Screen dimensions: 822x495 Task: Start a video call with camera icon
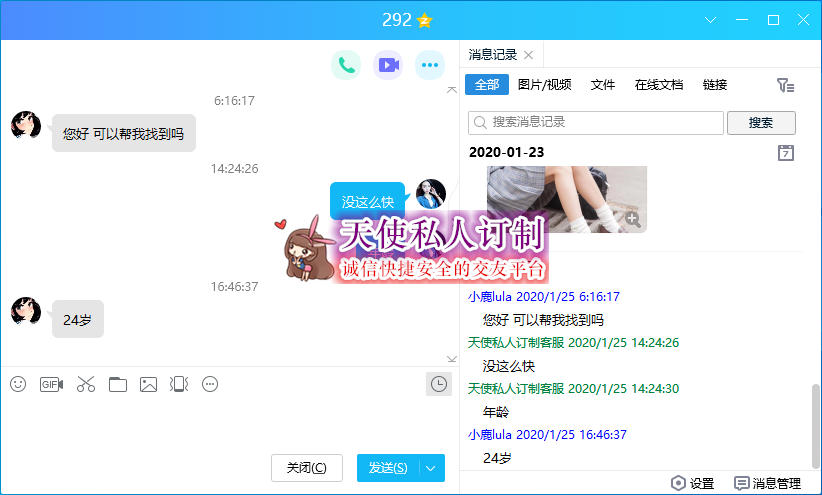[x=388, y=66]
